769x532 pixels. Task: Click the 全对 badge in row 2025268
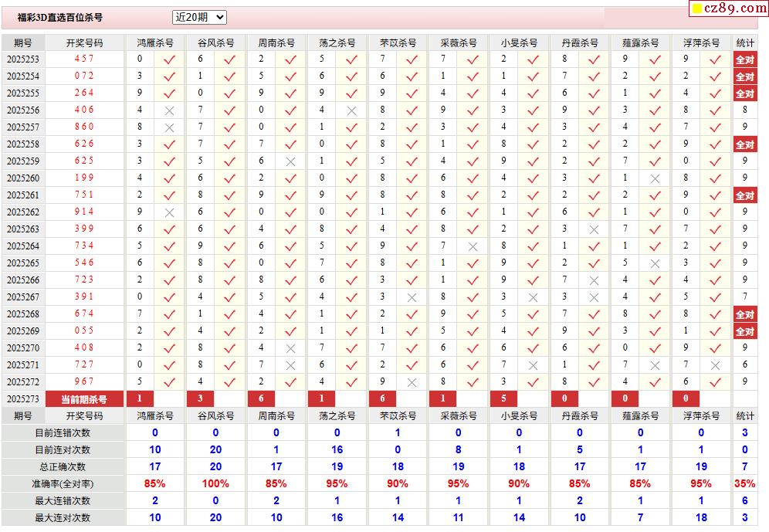(744, 314)
